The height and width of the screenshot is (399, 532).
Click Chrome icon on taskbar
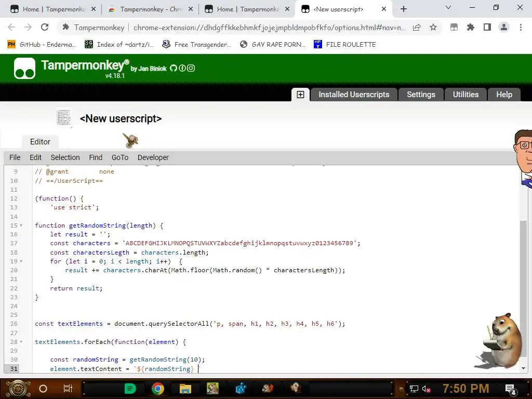tap(158, 389)
